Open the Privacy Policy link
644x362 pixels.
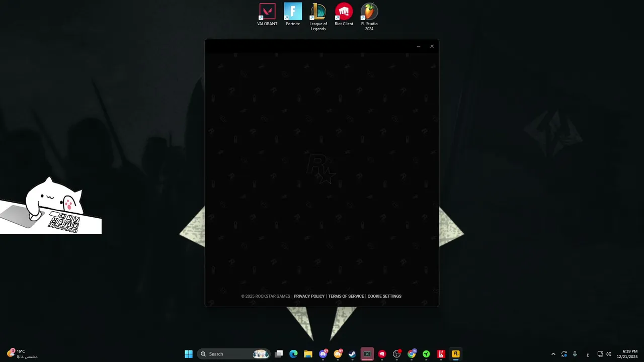(x=309, y=296)
